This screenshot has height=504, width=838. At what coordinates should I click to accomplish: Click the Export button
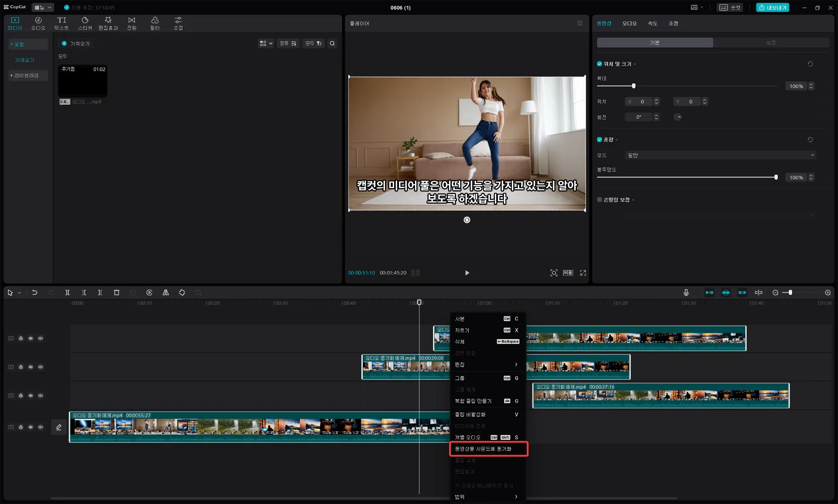click(772, 7)
